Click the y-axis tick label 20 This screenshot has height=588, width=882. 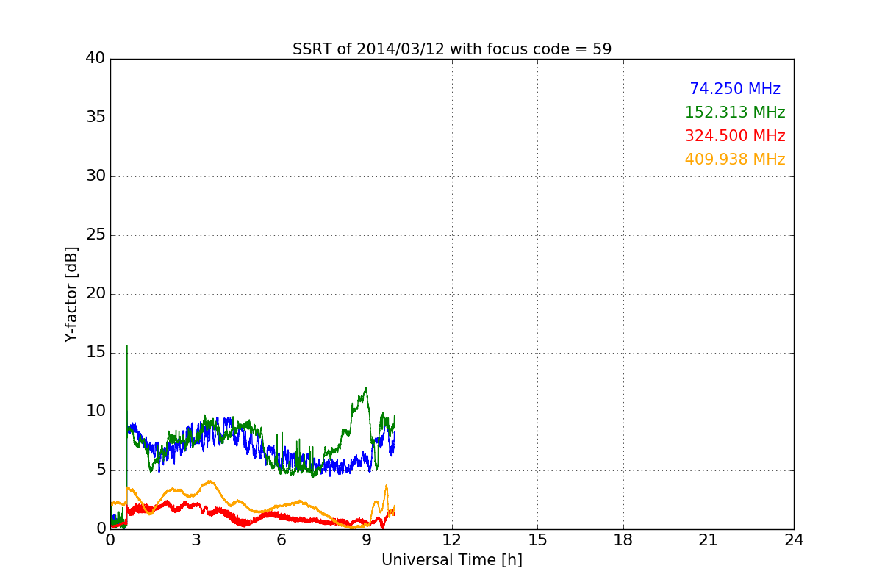coord(96,294)
